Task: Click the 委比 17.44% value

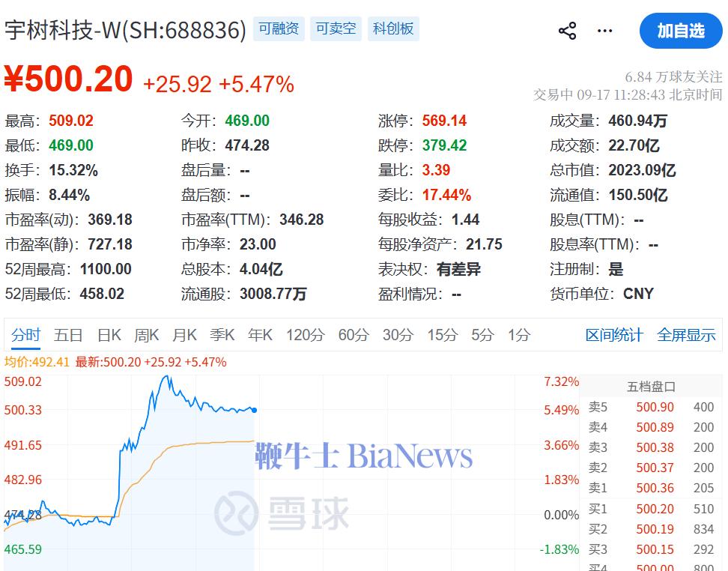Action: coord(446,195)
